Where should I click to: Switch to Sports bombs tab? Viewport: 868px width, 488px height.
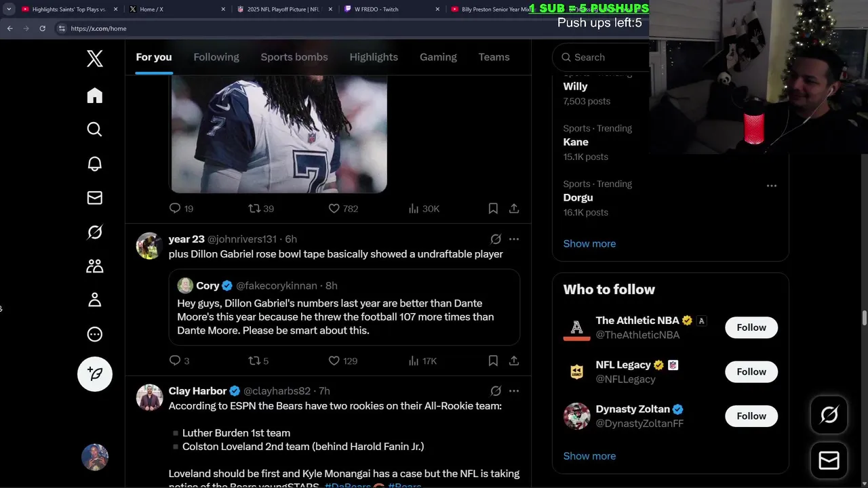[294, 57]
